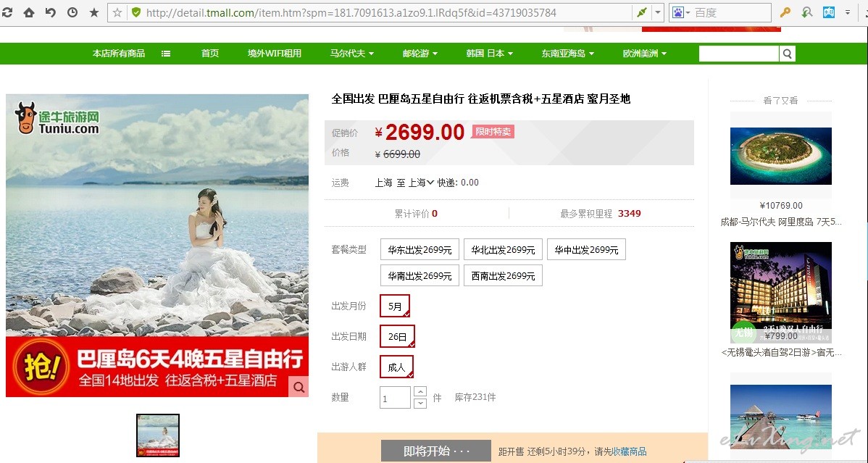
Task: Click the undo arrow icon in the browser toolbar
Action: click(x=51, y=12)
